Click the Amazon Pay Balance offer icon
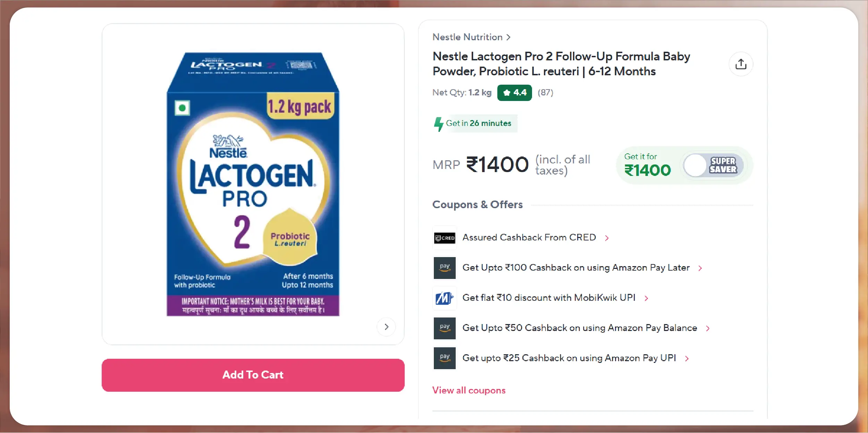 point(445,328)
